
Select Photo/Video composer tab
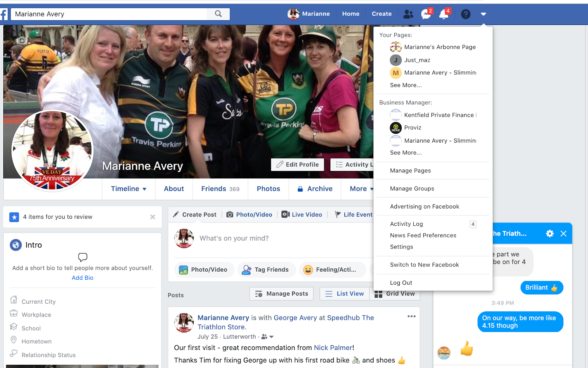[250, 215]
